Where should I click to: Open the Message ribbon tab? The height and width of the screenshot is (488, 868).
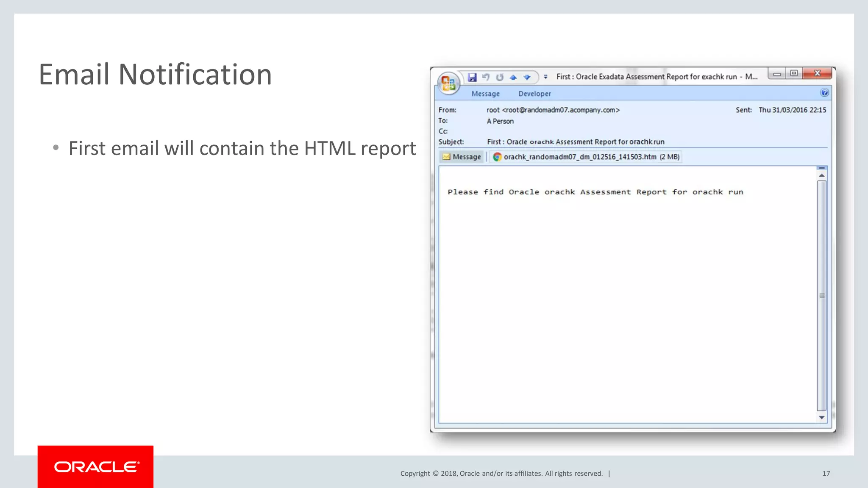485,94
